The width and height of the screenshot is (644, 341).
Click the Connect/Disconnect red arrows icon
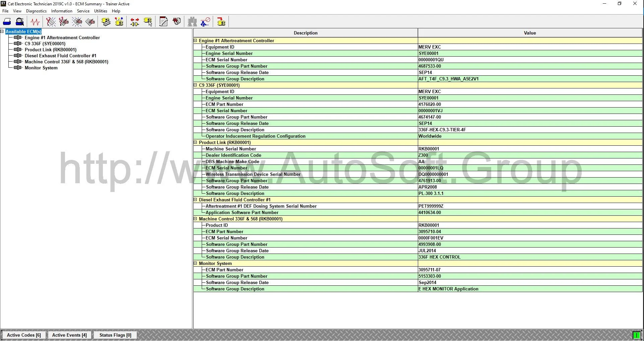pos(135,22)
